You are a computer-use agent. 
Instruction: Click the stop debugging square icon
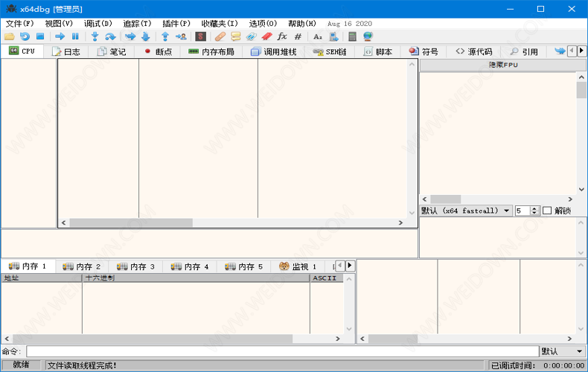pyautogui.click(x=40, y=36)
